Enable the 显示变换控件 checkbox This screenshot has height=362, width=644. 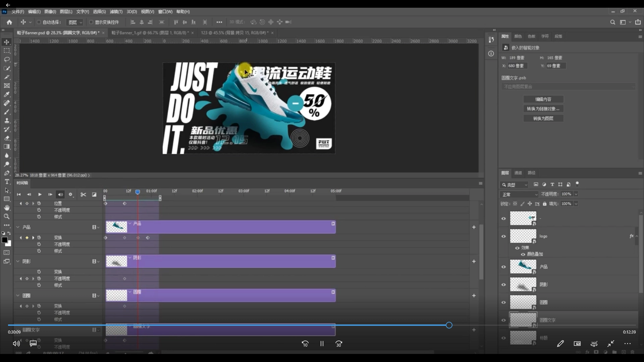point(91,22)
